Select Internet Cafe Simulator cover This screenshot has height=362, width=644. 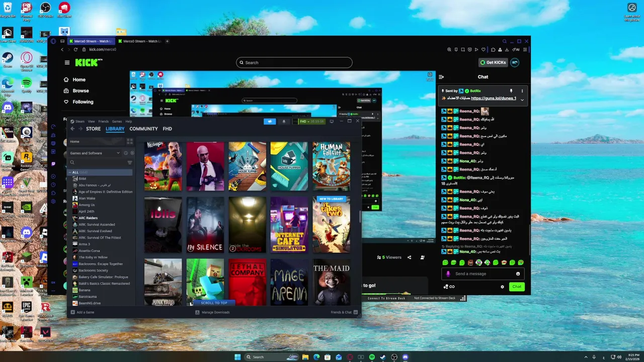point(289,224)
